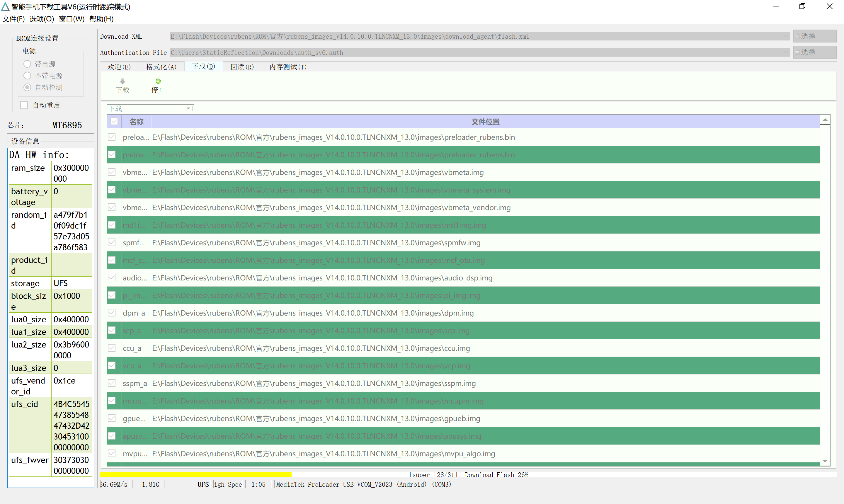Switch to the 回读(R) readback tab
This screenshot has height=504, width=844.
[242, 67]
